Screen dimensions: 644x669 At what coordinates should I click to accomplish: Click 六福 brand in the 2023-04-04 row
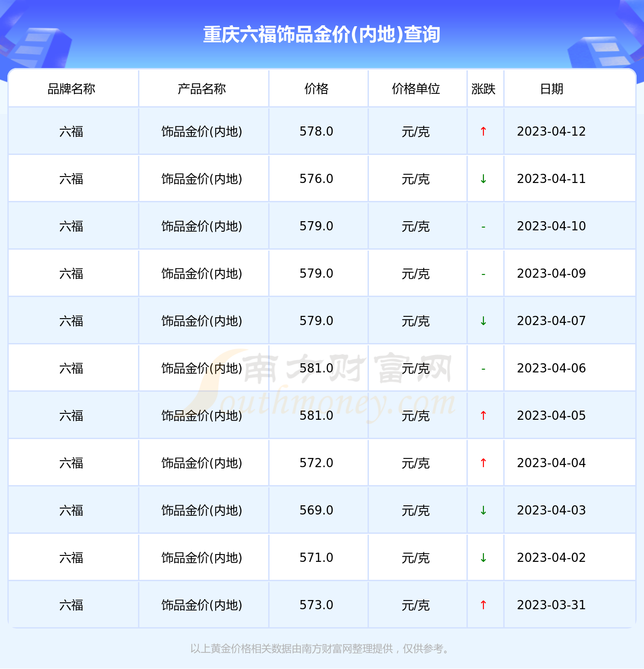point(71,463)
